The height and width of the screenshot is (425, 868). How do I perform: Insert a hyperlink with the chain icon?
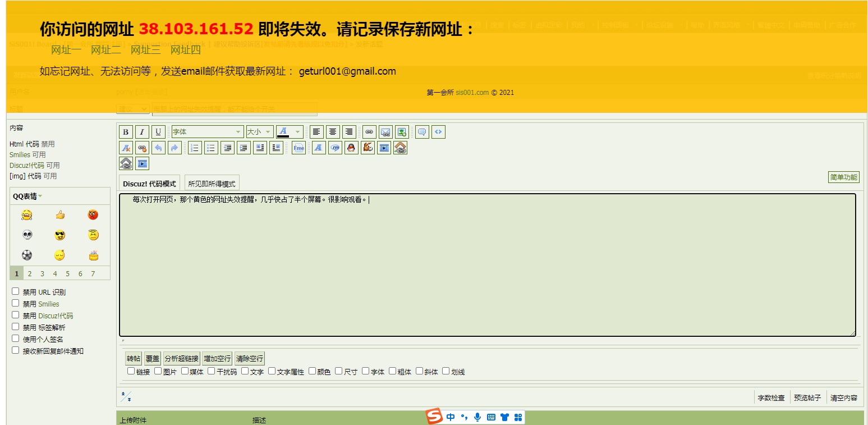(x=369, y=132)
